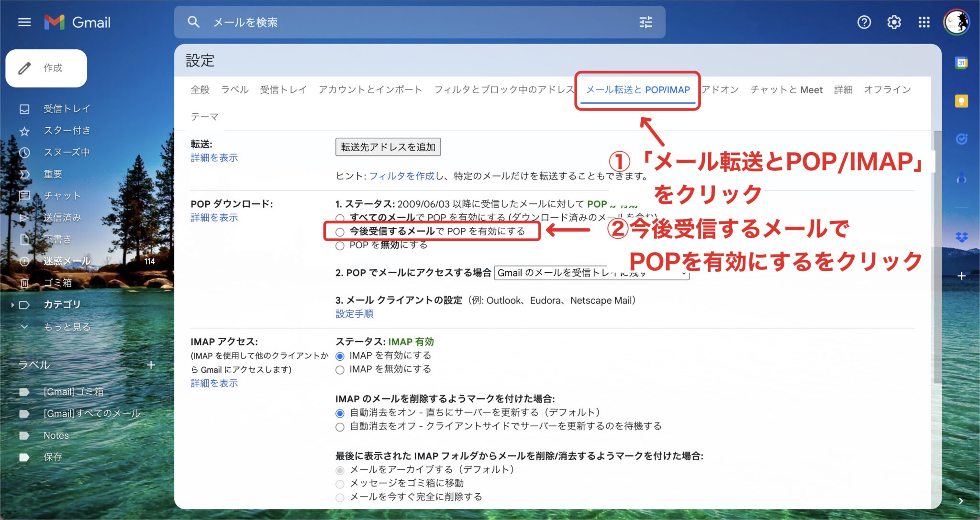Select 今後受信するメールで POP を有効にする
Image resolution: width=980 pixels, height=520 pixels.
click(x=340, y=232)
